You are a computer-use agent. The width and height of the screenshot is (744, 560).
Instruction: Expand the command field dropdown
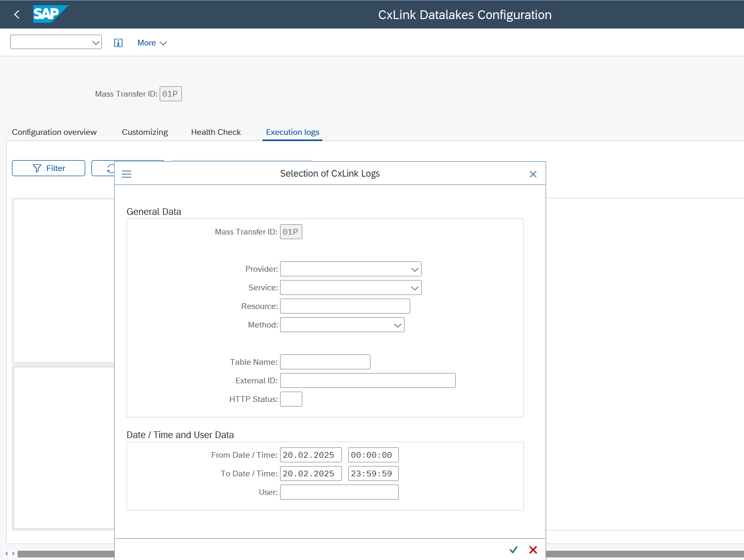pyautogui.click(x=96, y=42)
